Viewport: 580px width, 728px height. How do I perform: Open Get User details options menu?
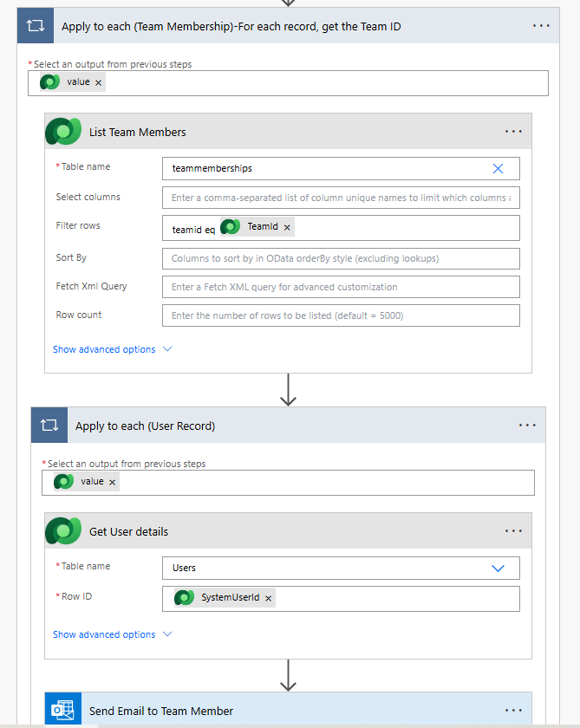click(x=513, y=531)
